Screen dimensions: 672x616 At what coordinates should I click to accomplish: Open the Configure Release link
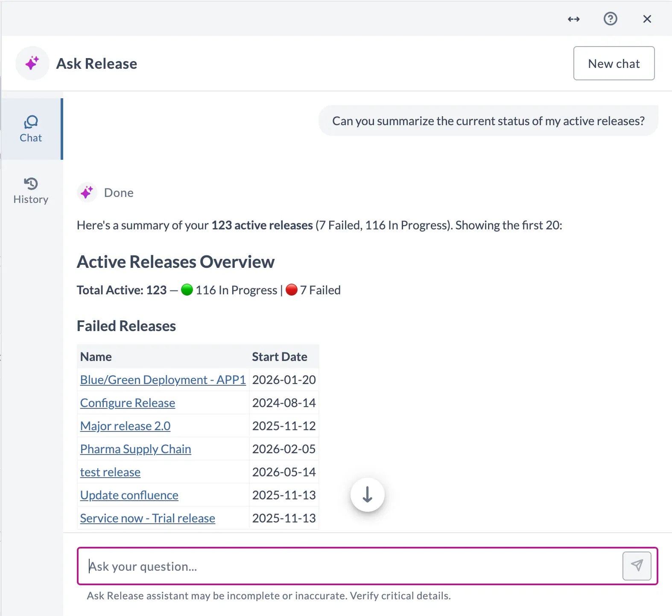(128, 403)
